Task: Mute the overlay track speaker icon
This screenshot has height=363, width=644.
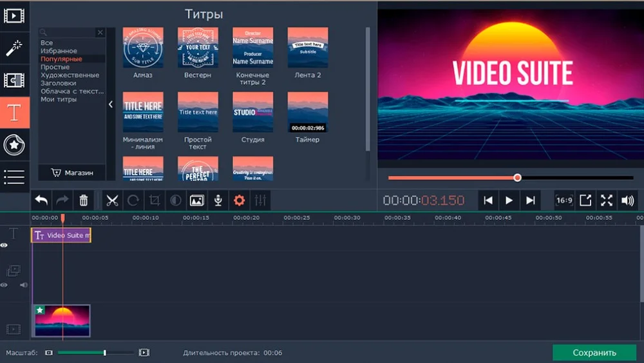Action: 24,285
